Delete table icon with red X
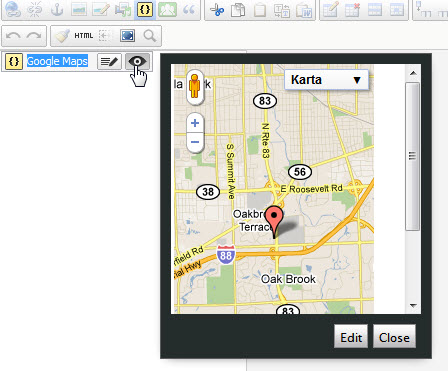This screenshot has height=371, width=448. pyautogui.click(x=353, y=10)
